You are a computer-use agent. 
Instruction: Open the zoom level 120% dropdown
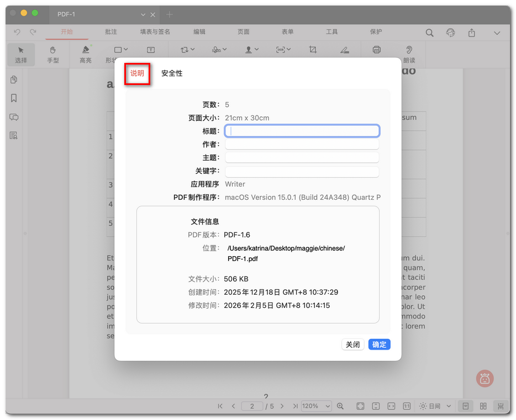[x=315, y=406]
